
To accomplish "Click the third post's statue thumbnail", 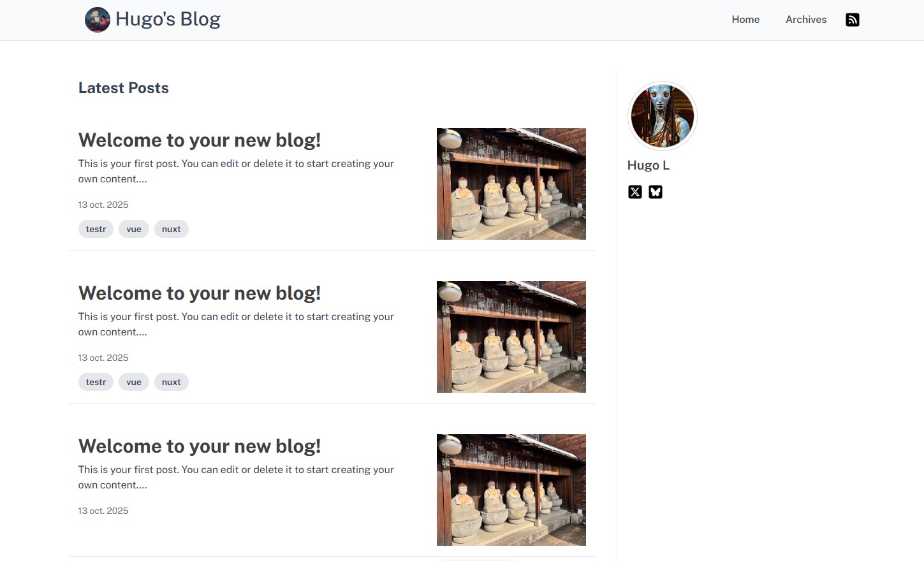I will (x=511, y=490).
